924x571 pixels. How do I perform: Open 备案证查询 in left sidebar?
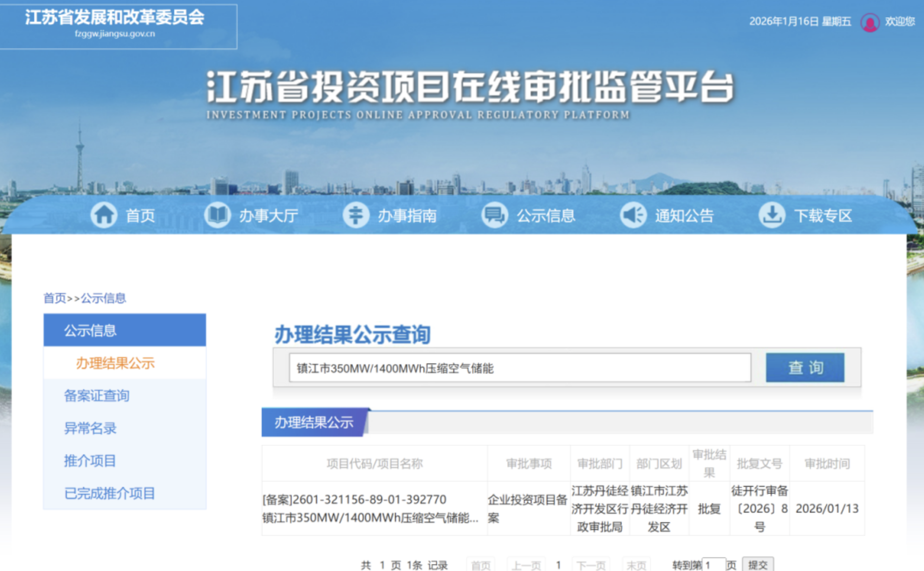pos(97,396)
